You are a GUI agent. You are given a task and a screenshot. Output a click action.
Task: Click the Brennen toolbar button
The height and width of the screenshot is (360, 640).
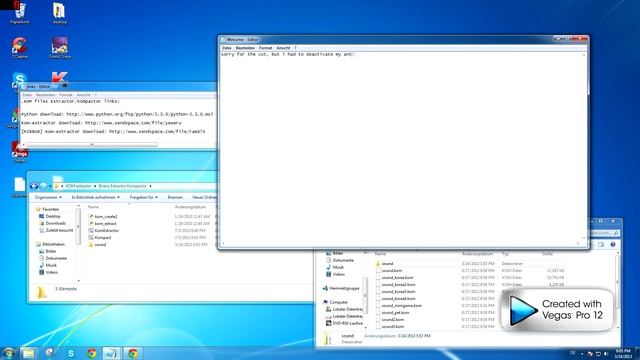point(175,198)
